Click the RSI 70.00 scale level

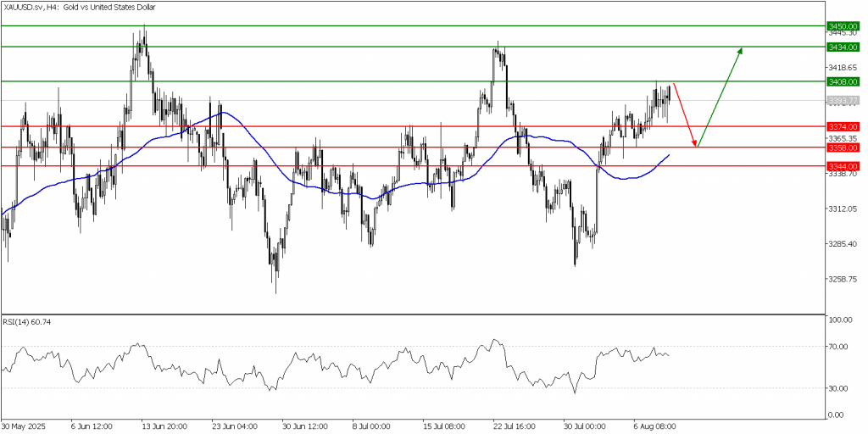tap(838, 347)
